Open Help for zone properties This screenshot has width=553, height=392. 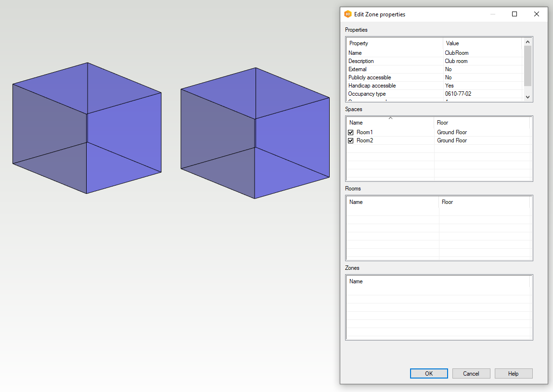513,374
